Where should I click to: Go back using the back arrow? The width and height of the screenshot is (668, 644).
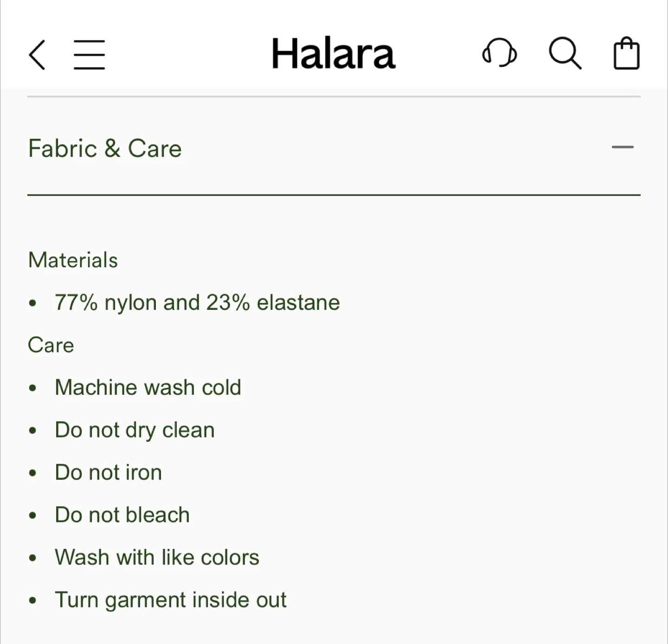[x=37, y=54]
